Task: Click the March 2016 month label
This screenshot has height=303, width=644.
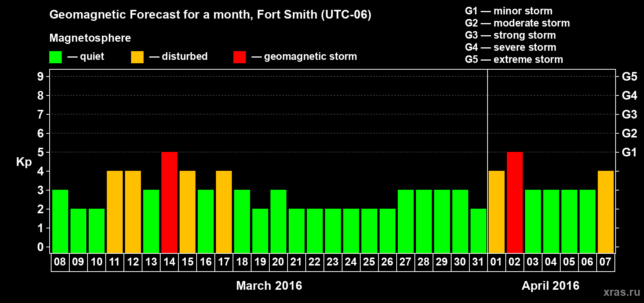Action: [x=269, y=286]
